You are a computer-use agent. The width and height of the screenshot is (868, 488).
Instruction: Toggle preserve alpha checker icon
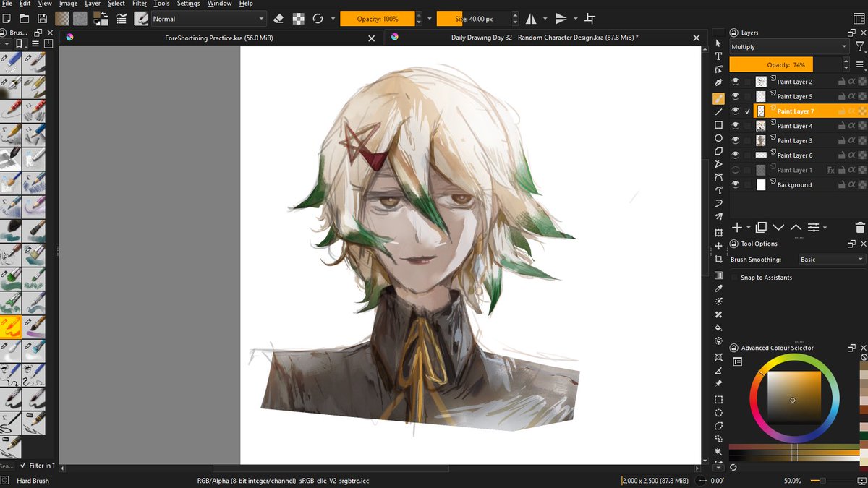click(299, 19)
